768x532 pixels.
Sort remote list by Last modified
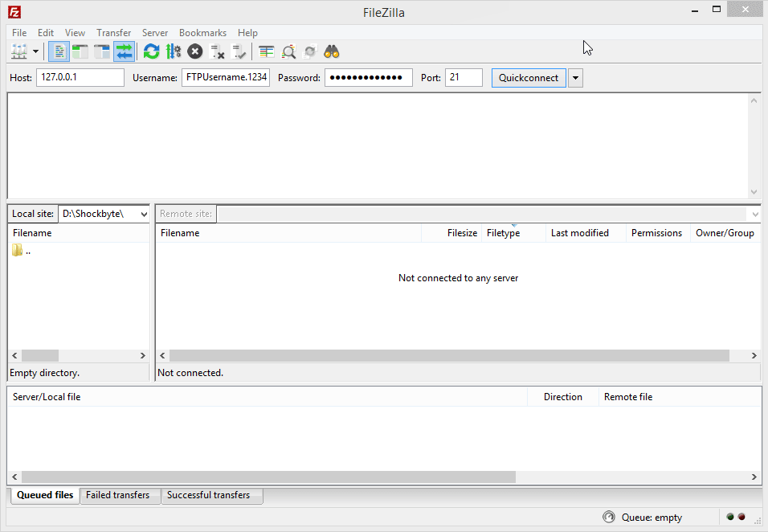(586, 233)
